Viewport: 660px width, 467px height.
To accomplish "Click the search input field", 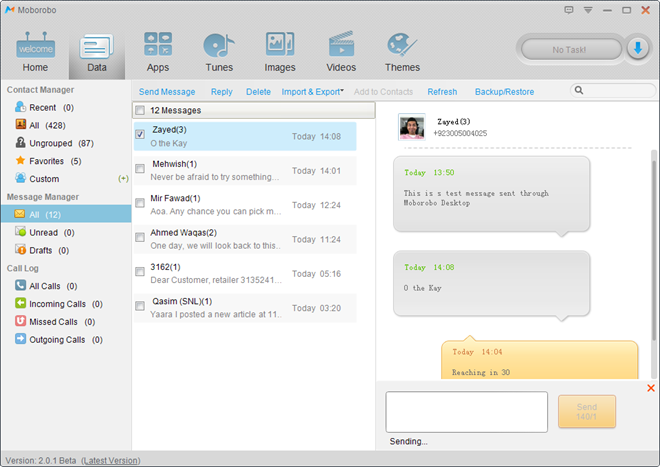I will click(612, 90).
